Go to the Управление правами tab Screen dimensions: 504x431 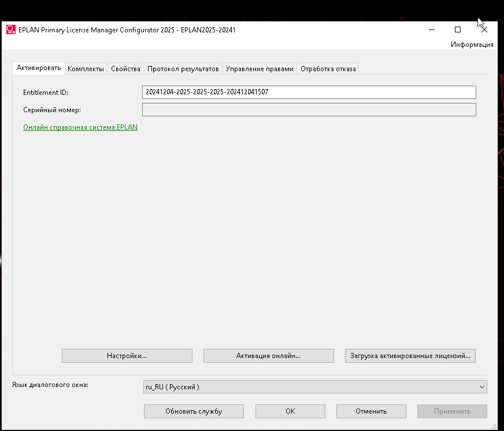coord(260,69)
